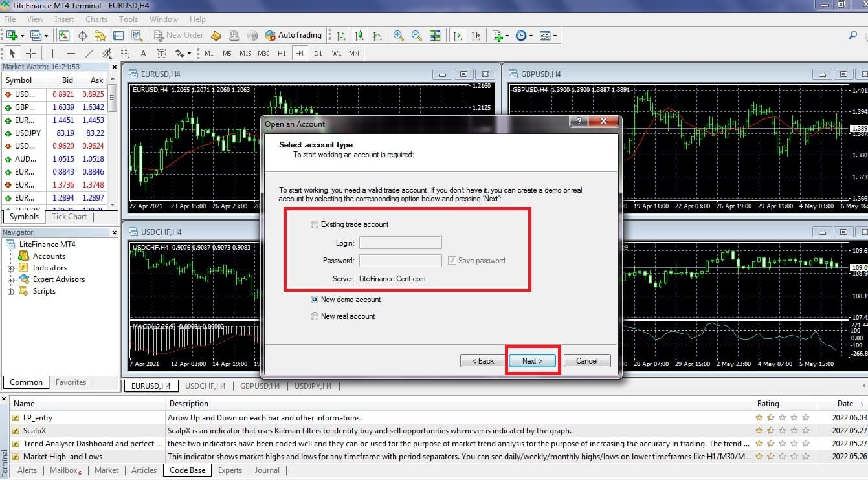Open the Periods clock dropdown arrow
The height and width of the screenshot is (480, 868).
tap(530, 36)
